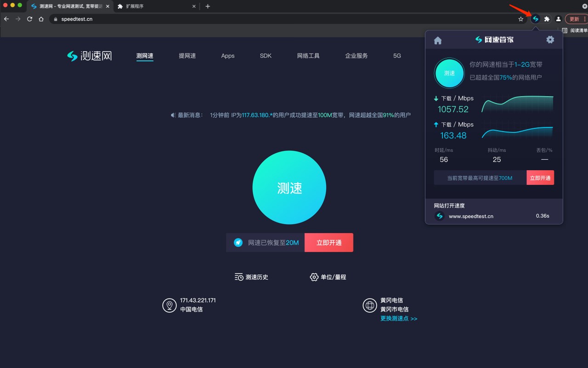Open a new tab with plus button

coord(208,6)
